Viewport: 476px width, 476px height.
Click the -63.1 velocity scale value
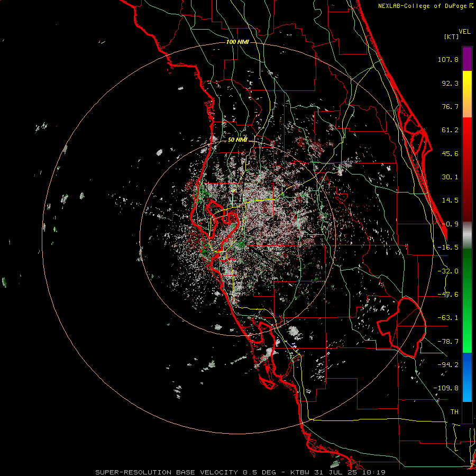448,318
